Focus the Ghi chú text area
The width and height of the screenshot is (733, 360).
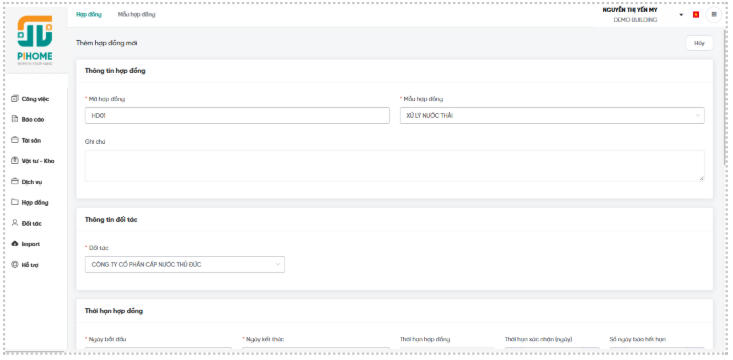(395, 166)
